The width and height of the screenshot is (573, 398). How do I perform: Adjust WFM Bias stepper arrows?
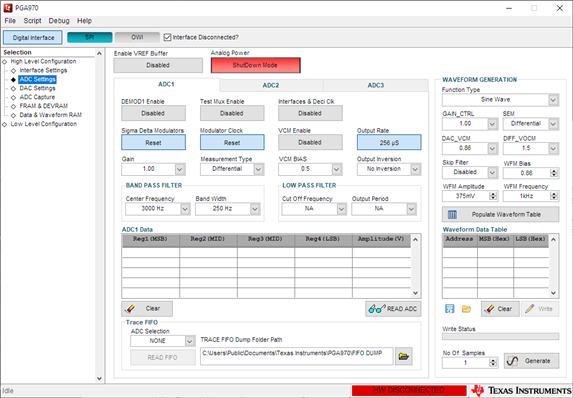pos(554,173)
